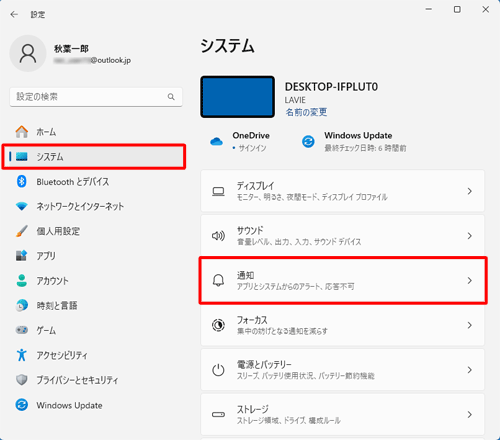This screenshot has width=500, height=440.
Task: Click the ディスプレイ laptop icon
Action: pyautogui.click(x=218, y=191)
